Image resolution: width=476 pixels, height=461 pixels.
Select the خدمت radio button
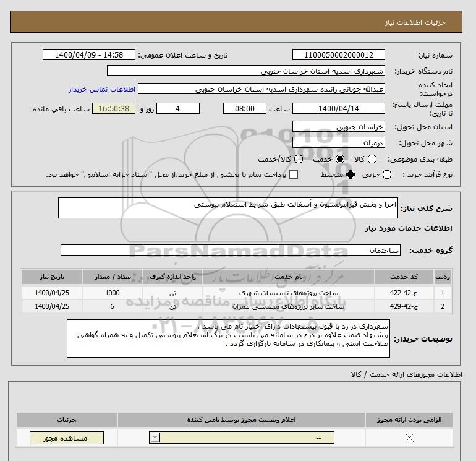340,159
